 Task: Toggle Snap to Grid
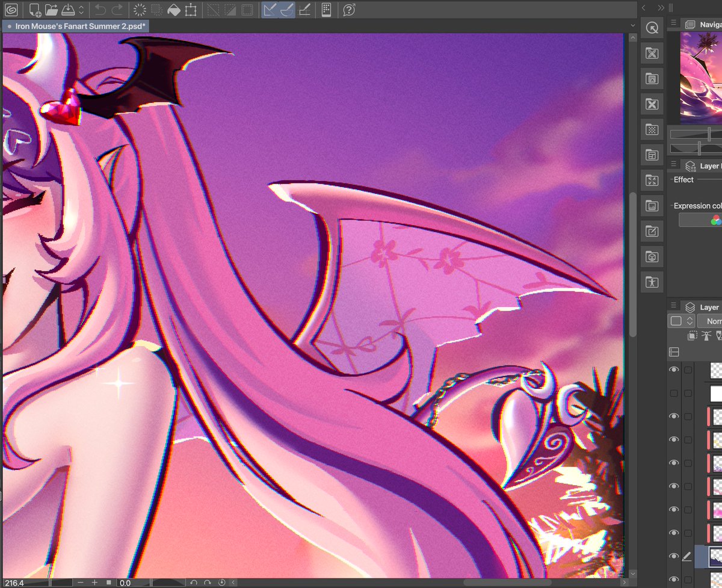[304, 10]
